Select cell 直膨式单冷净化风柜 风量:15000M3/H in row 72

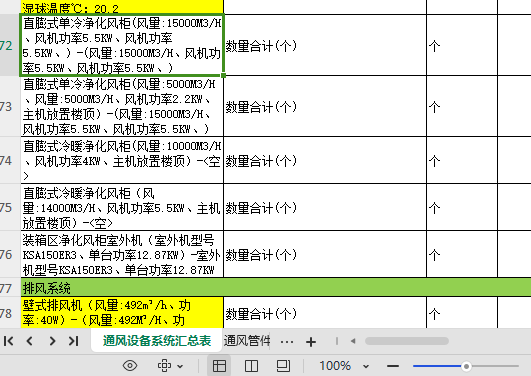(122, 45)
